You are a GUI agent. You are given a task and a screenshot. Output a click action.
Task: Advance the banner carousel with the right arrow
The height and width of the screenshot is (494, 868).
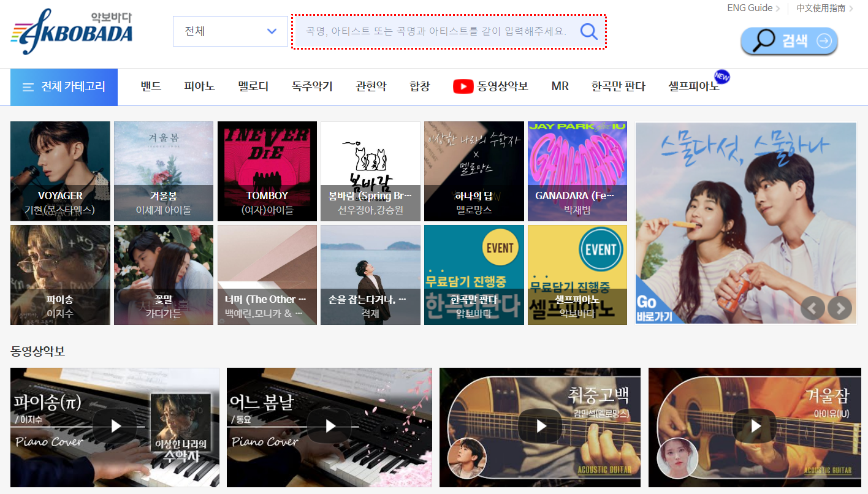pyautogui.click(x=839, y=308)
